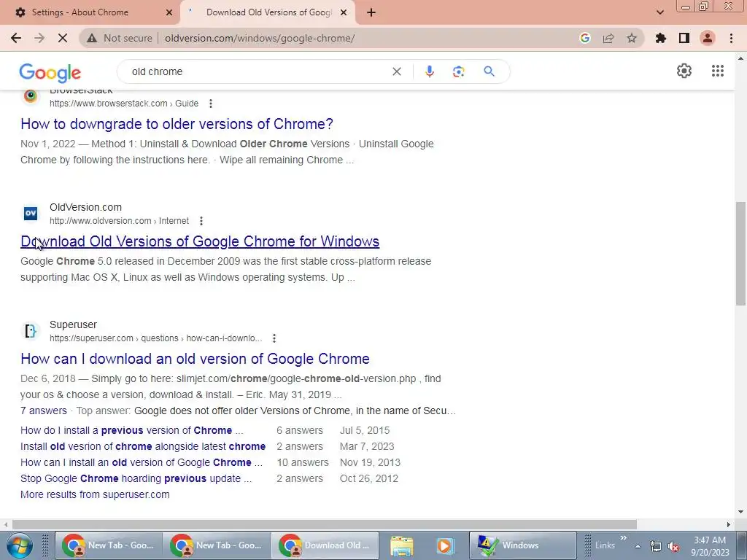The height and width of the screenshot is (560, 747).
Task: Open more options for Superuser result
Action: (x=274, y=338)
